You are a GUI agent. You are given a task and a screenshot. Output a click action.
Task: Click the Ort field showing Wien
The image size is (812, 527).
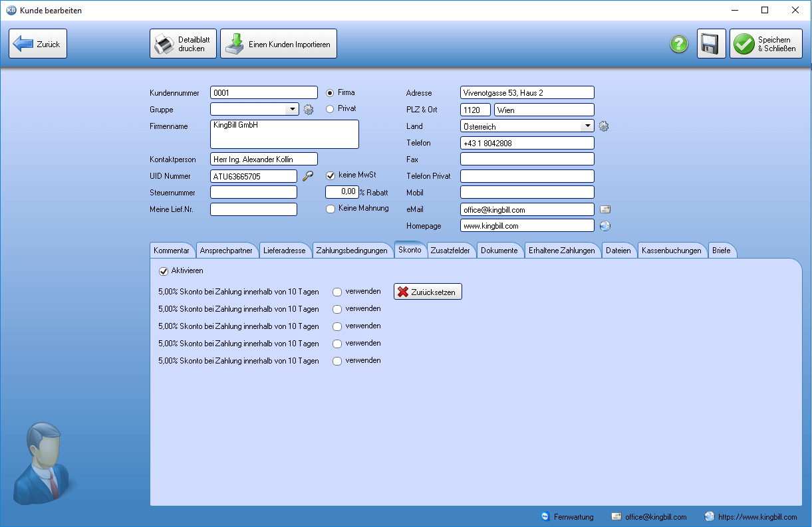(x=544, y=110)
